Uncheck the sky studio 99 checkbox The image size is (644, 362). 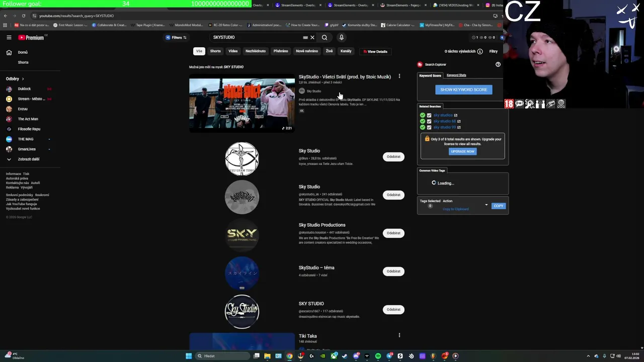pos(429,127)
